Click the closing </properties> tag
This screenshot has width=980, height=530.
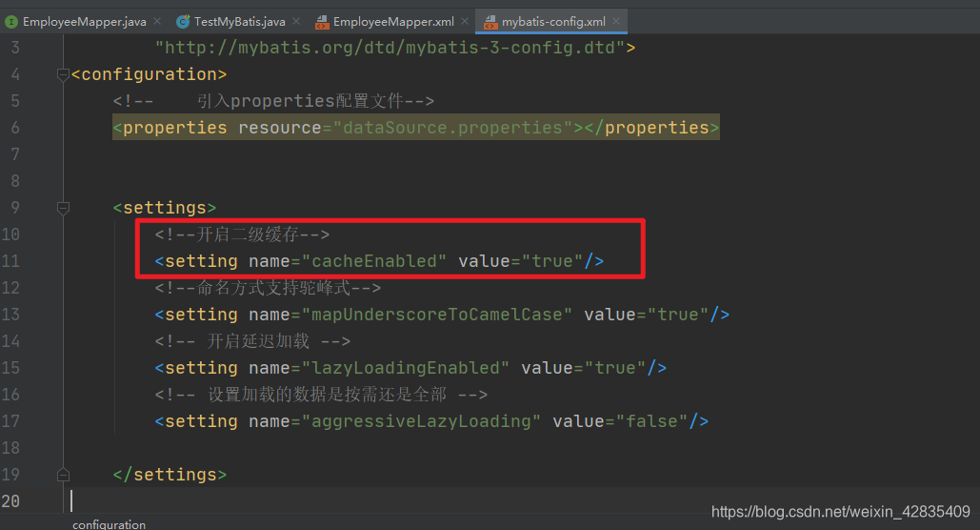tap(651, 128)
